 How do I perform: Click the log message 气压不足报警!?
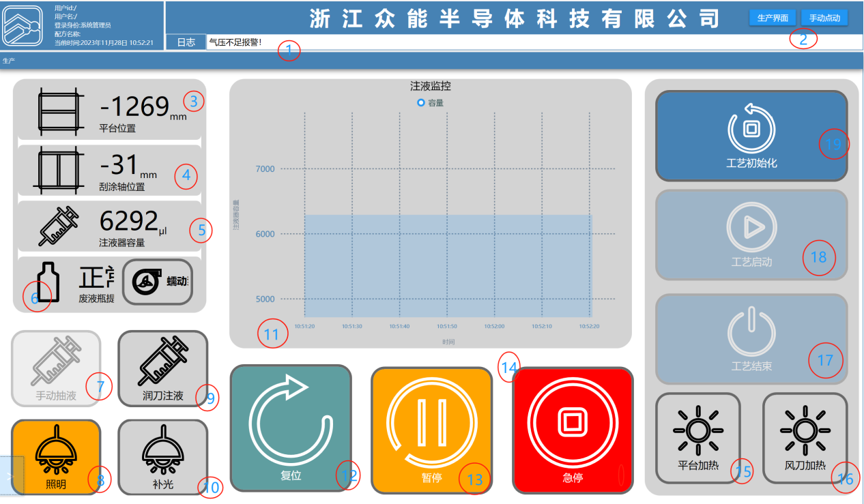[x=235, y=42]
